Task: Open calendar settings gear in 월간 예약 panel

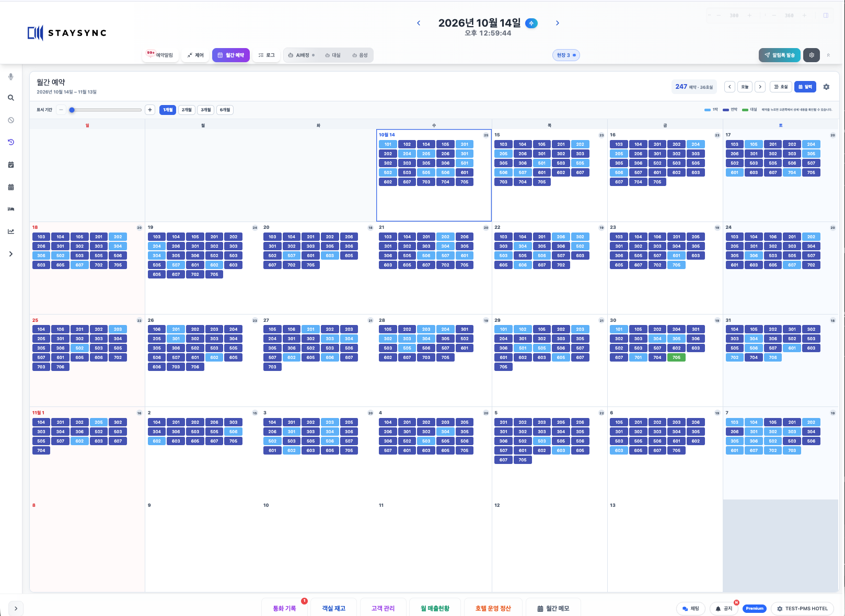Action: click(826, 87)
